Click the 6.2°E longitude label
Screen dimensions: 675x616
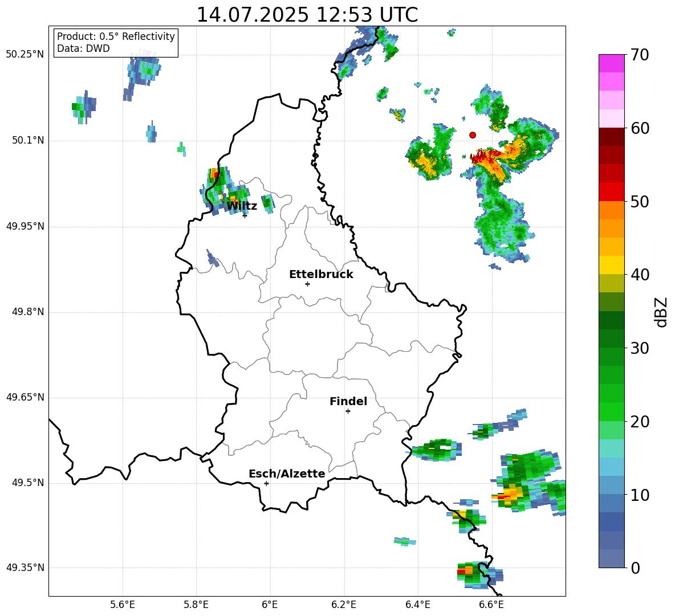click(344, 605)
